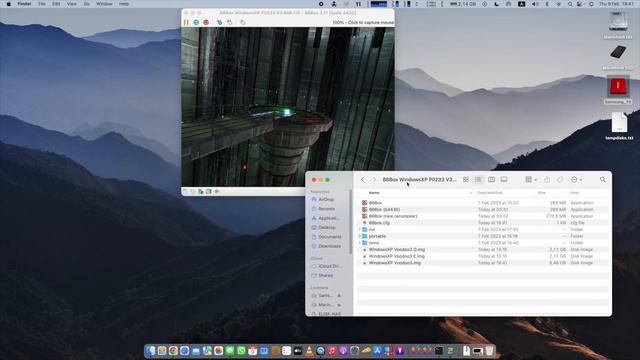Send Ctrl+Alt+Del from the 86Box toolbar
640x360 pixels.
tap(219, 22)
